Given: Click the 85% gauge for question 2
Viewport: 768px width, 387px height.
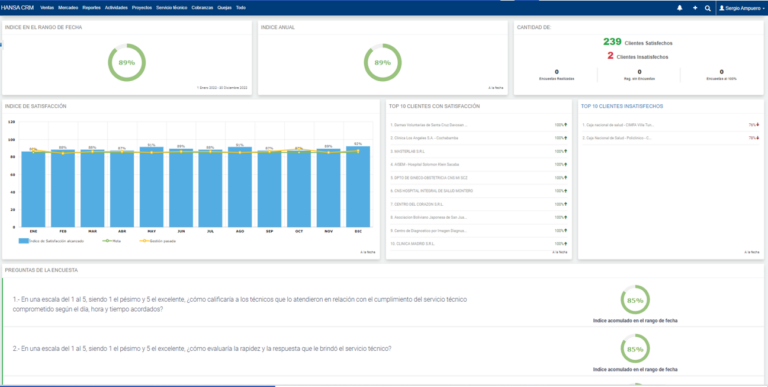Looking at the screenshot, I should pos(635,349).
